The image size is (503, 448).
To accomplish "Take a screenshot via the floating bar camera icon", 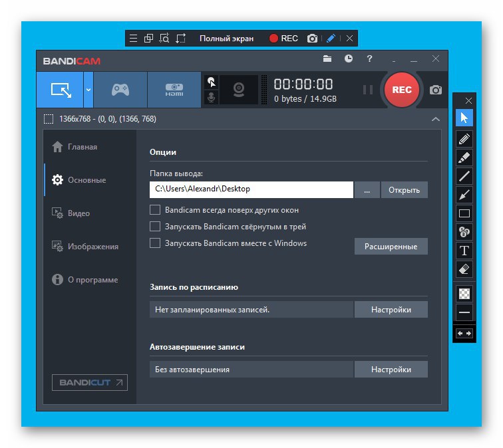I will [312, 39].
